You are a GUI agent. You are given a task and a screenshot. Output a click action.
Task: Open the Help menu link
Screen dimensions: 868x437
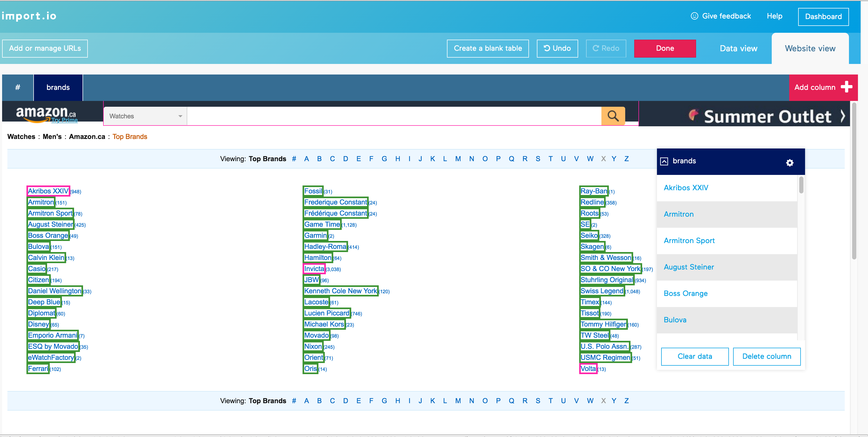(774, 16)
